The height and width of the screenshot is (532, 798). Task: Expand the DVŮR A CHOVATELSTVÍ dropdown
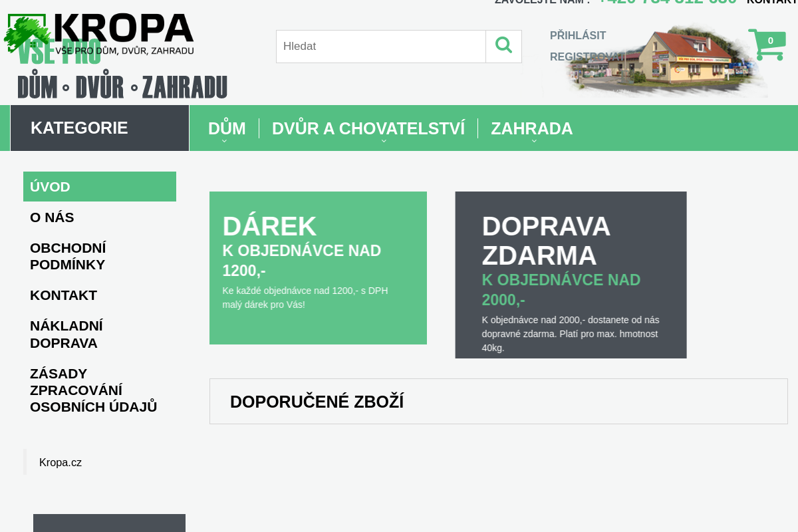pos(368,128)
